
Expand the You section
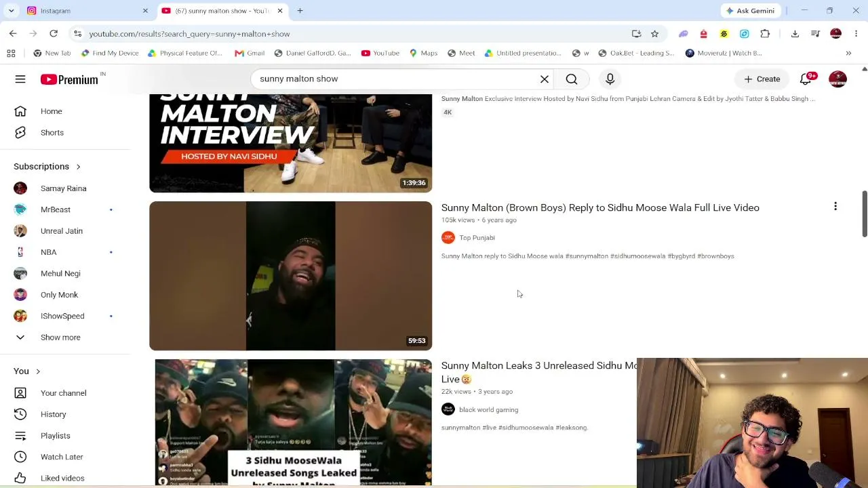(27, 371)
